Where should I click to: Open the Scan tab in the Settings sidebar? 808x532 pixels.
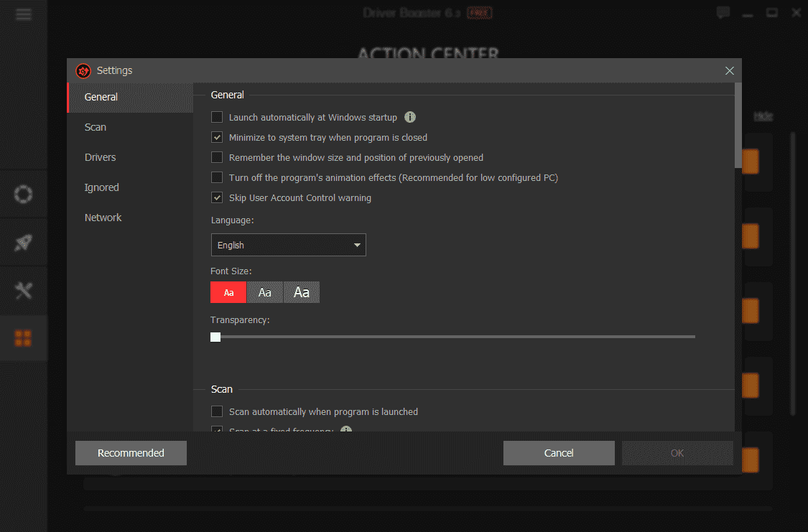pyautogui.click(x=131, y=127)
